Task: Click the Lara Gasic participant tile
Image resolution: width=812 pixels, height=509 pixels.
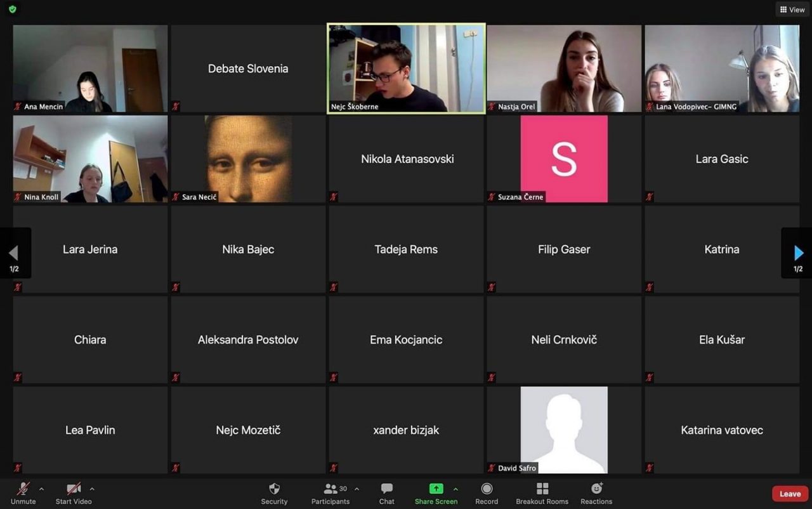Action: pyautogui.click(x=722, y=159)
